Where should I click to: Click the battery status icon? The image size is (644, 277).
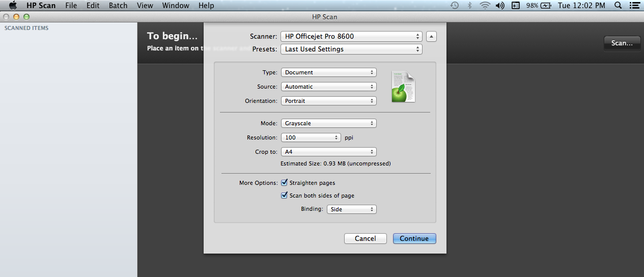(546, 6)
